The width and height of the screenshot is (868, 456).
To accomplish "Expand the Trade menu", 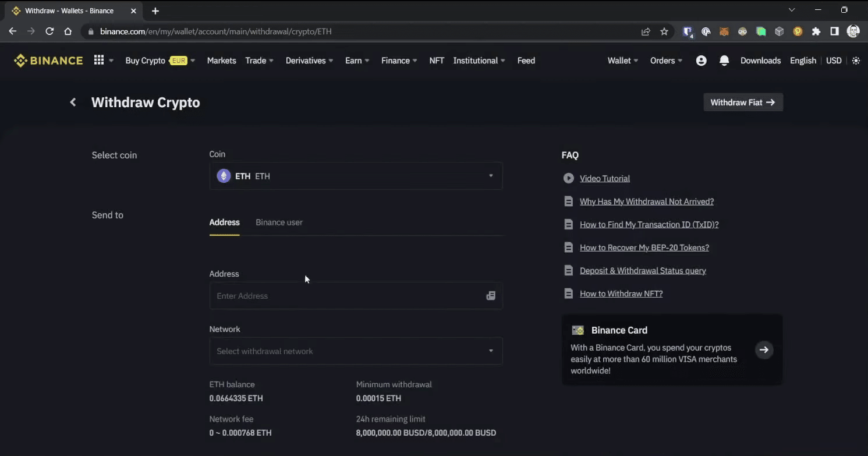I will 259,61.
